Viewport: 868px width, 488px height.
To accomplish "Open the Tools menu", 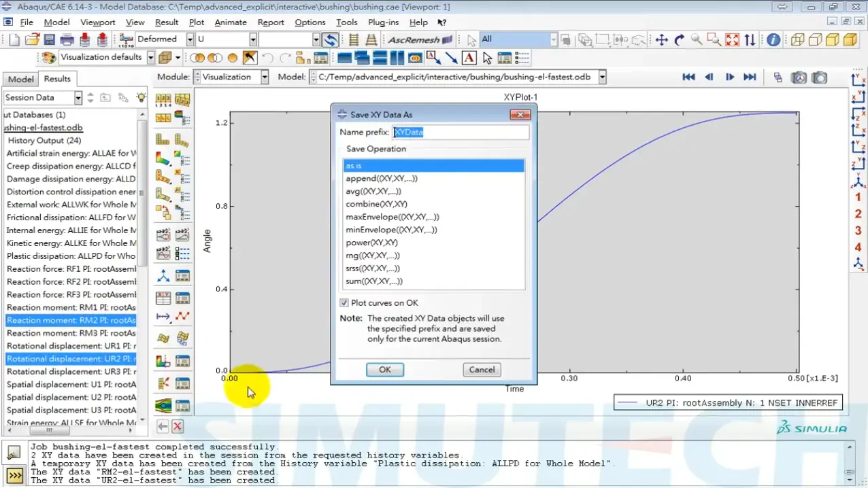I will (346, 22).
